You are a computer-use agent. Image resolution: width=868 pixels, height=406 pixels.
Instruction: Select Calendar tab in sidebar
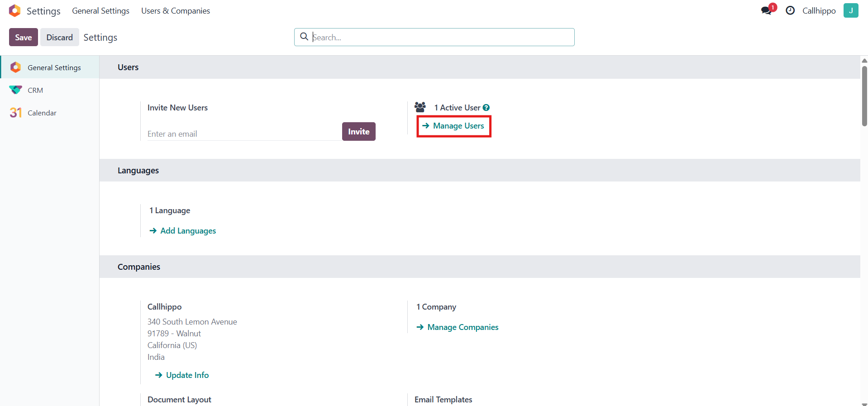50,113
